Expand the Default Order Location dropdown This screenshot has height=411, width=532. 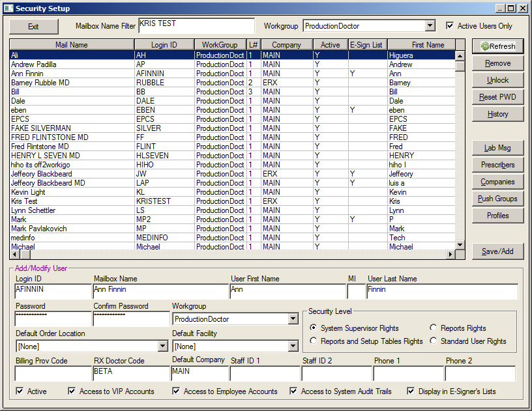pyautogui.click(x=162, y=347)
